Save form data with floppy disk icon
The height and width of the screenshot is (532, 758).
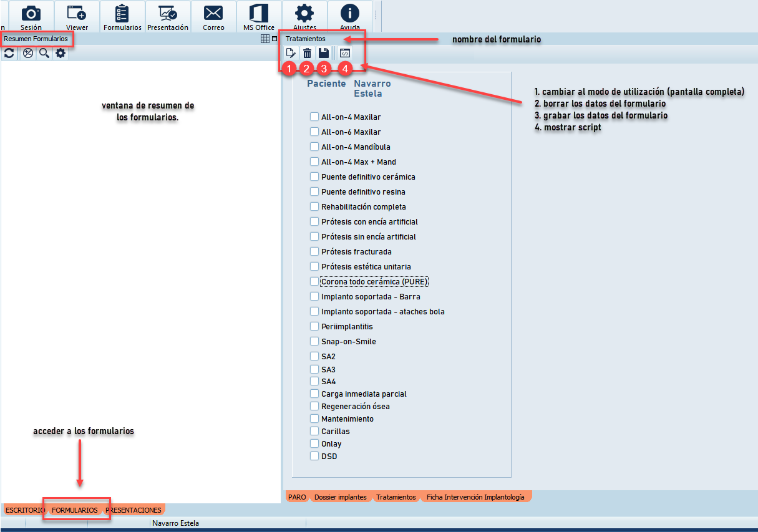[x=323, y=53]
